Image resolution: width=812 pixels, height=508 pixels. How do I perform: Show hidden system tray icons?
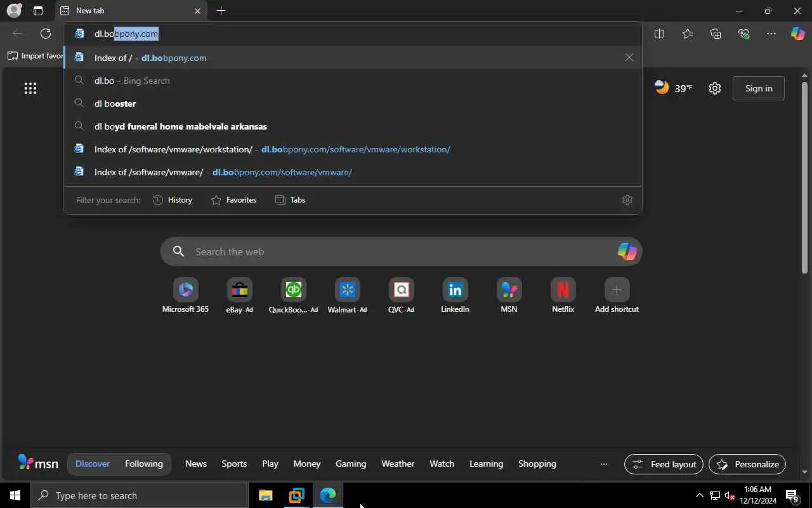699,495
